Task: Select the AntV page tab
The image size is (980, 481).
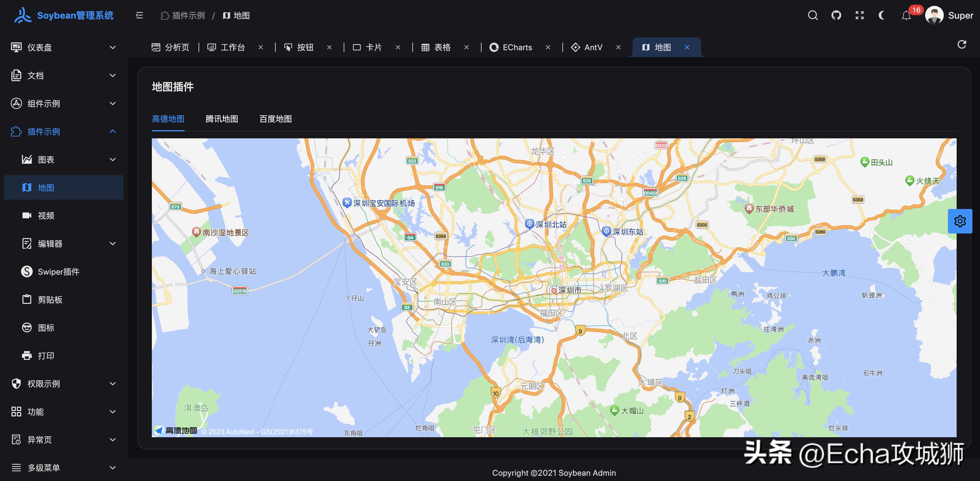Action: [592, 47]
